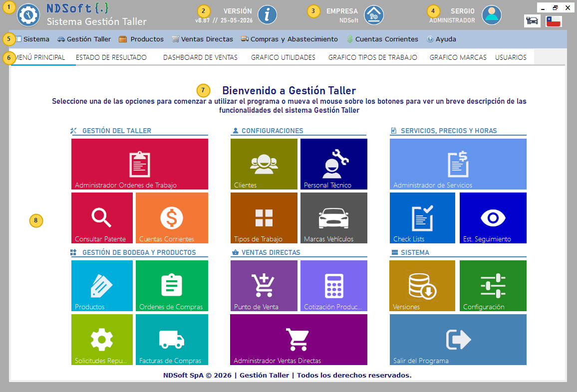Click the Bienvenido a Gestión Taller title

pyautogui.click(x=289, y=90)
